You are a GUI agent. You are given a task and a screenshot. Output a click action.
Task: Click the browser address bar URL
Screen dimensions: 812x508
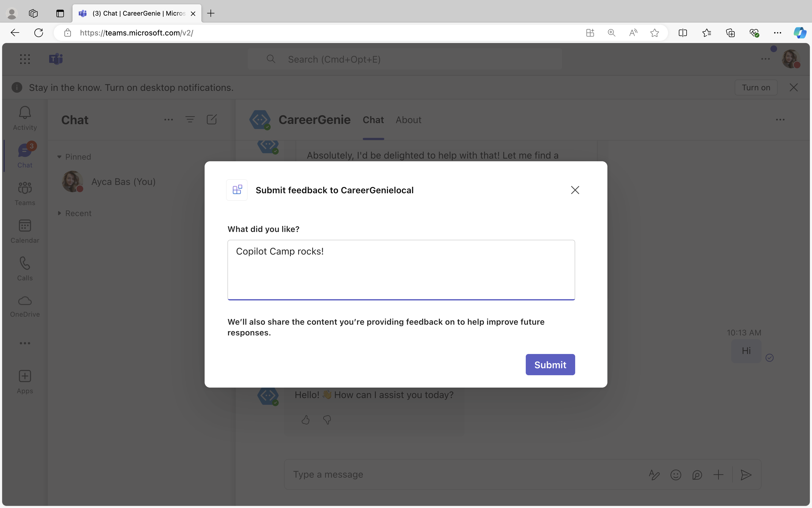coord(136,33)
